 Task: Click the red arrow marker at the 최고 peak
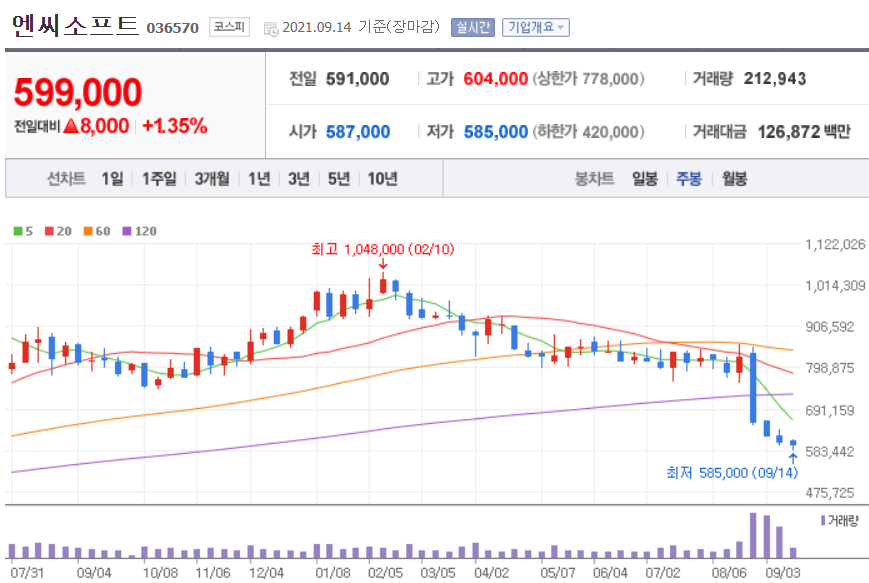(x=382, y=265)
